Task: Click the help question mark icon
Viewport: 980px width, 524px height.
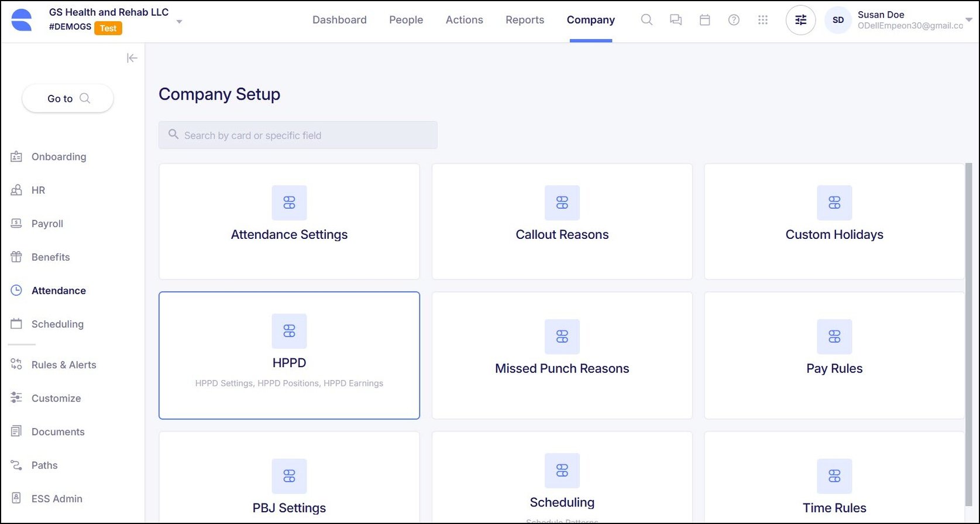Action: tap(734, 20)
